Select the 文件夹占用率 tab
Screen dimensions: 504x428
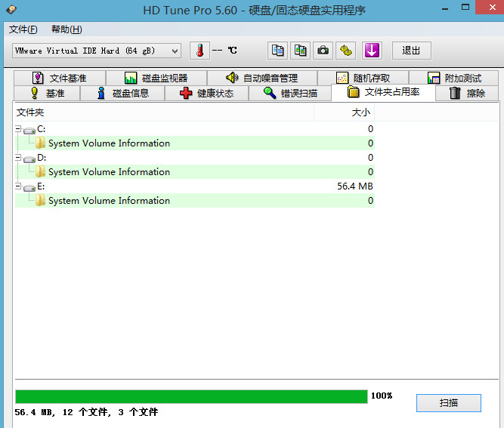383,93
